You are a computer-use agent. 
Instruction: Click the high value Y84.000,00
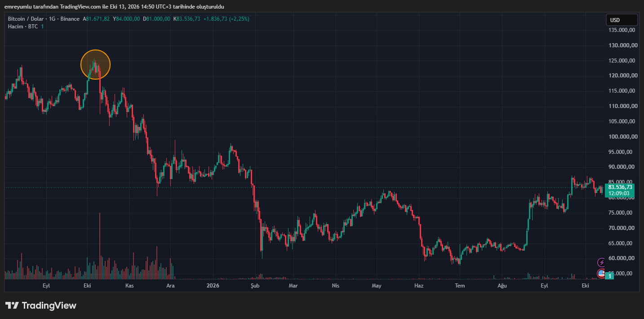coord(126,19)
